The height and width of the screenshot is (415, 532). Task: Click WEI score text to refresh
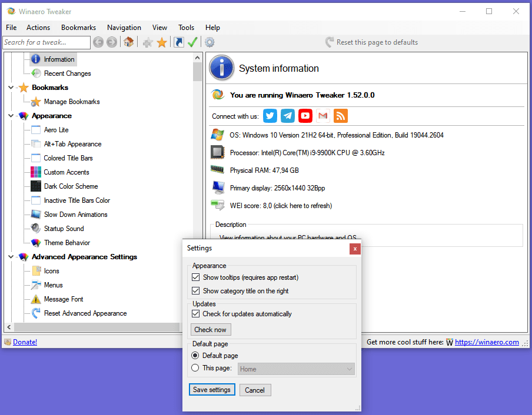point(281,206)
